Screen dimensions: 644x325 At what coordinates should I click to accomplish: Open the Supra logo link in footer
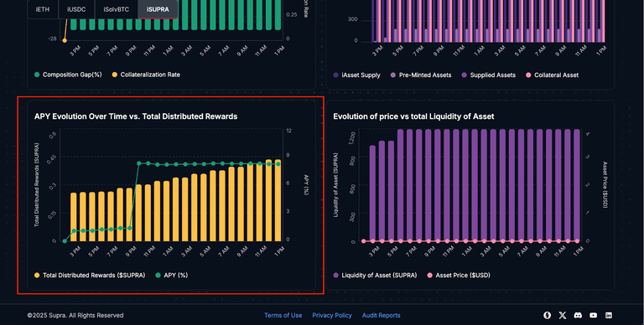pyautogui.click(x=547, y=315)
